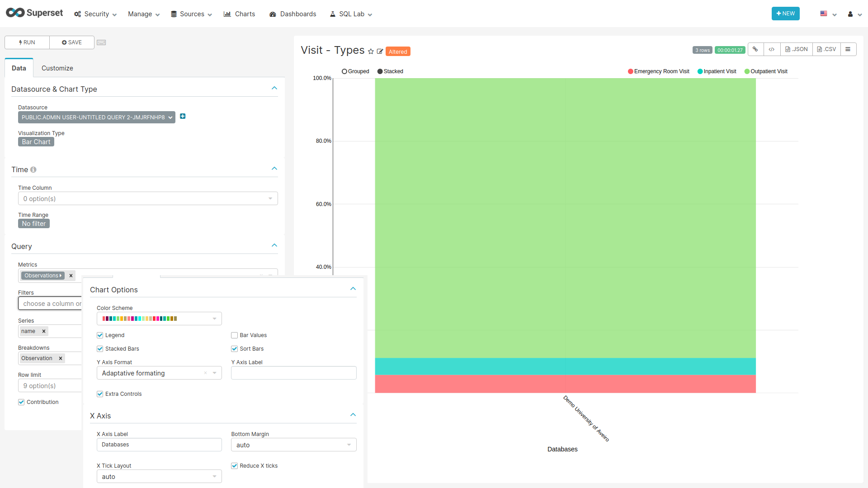
Task: Open the Y Axis Format dropdown
Action: tap(159, 373)
